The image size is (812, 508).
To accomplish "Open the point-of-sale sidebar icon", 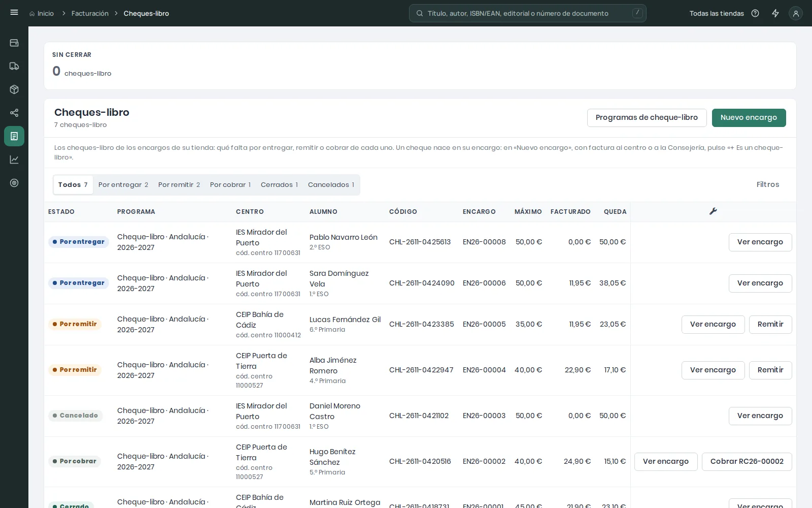I will [x=14, y=43].
